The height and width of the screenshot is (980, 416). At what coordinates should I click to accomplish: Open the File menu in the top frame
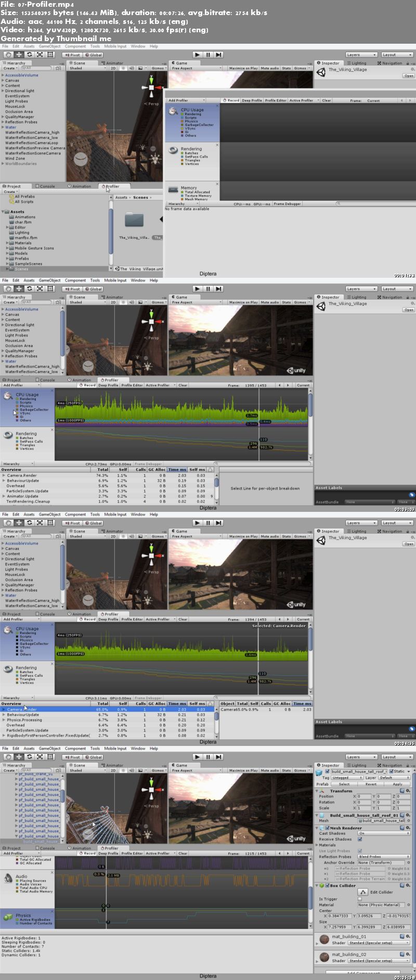(x=5, y=46)
